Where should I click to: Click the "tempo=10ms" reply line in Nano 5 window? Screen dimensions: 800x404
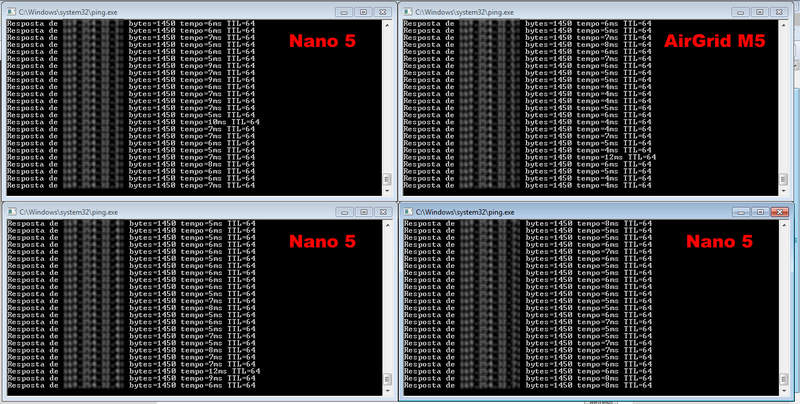coord(133,122)
